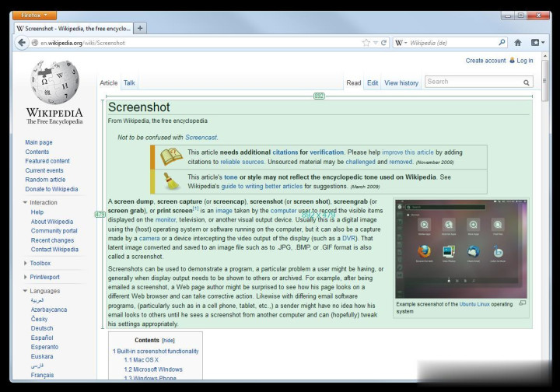Click the browser back arrow button
560x392 pixels.
pyautogui.click(x=22, y=43)
